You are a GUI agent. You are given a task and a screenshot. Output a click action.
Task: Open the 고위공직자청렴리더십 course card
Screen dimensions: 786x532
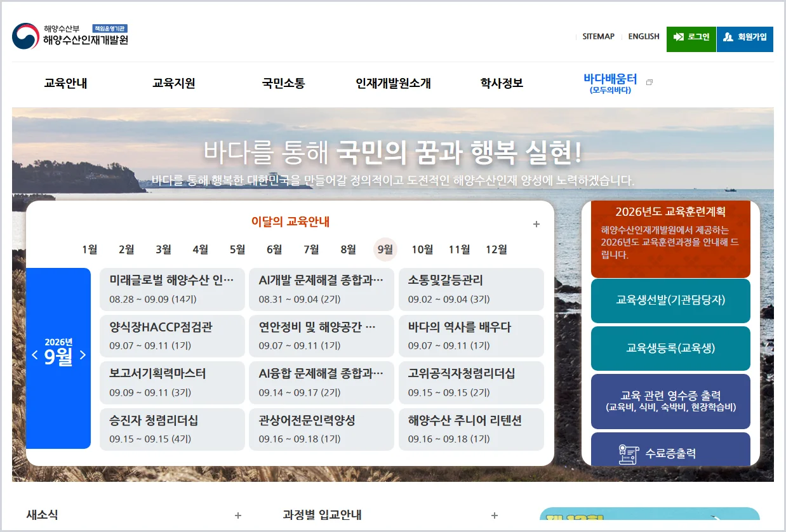[471, 383]
